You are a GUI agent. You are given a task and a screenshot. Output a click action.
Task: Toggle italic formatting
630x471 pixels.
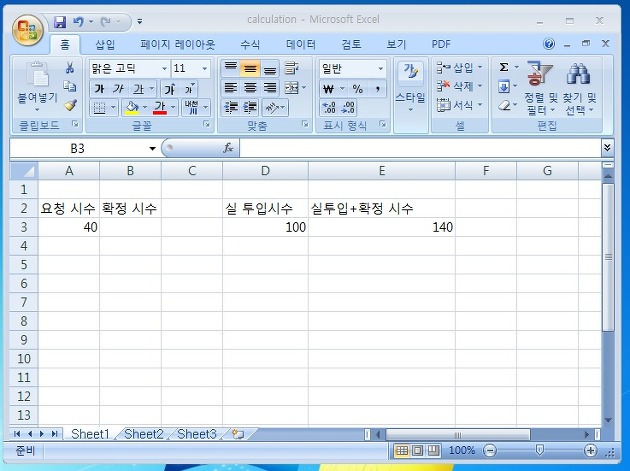[x=118, y=88]
